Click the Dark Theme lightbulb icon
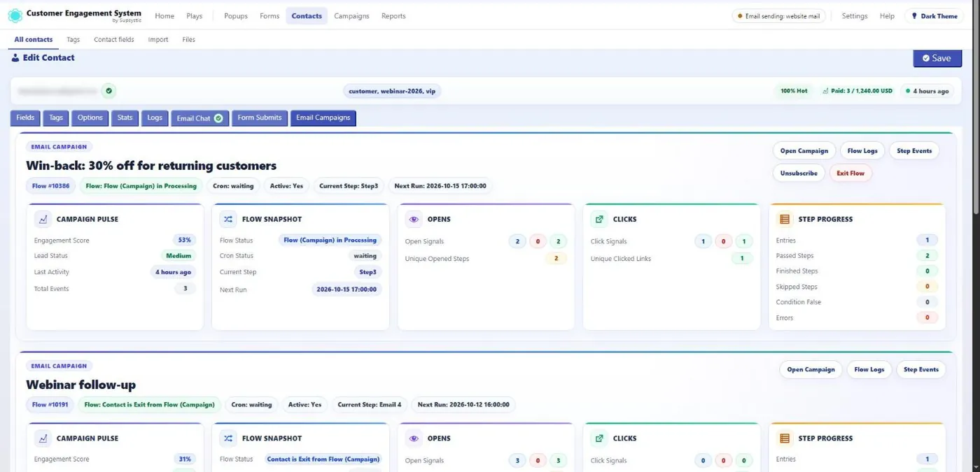Viewport: 980px width, 472px height. tap(914, 16)
